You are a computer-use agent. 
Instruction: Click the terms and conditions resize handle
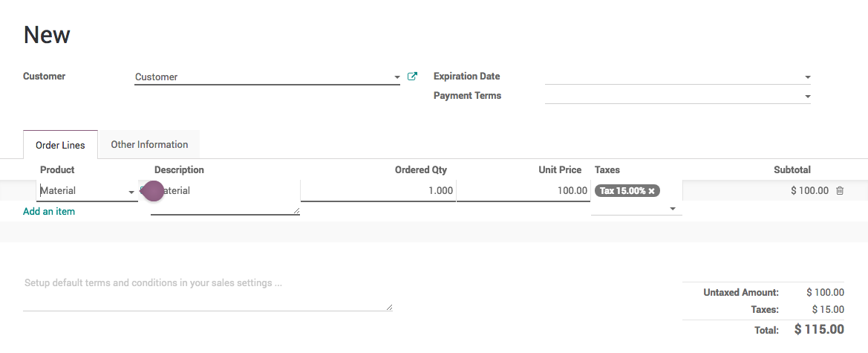388,307
